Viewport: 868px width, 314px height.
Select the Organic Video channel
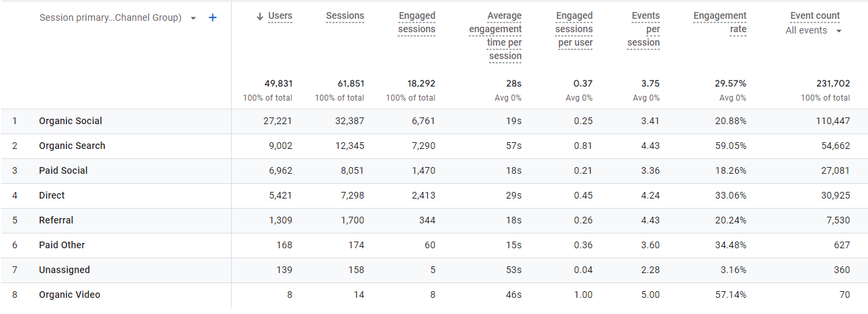click(x=69, y=295)
